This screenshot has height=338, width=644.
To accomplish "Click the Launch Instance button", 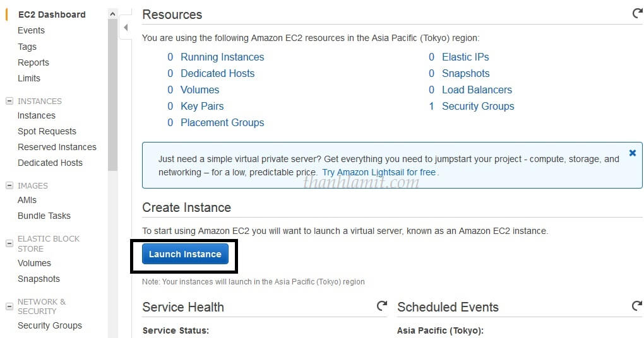I will tap(185, 254).
